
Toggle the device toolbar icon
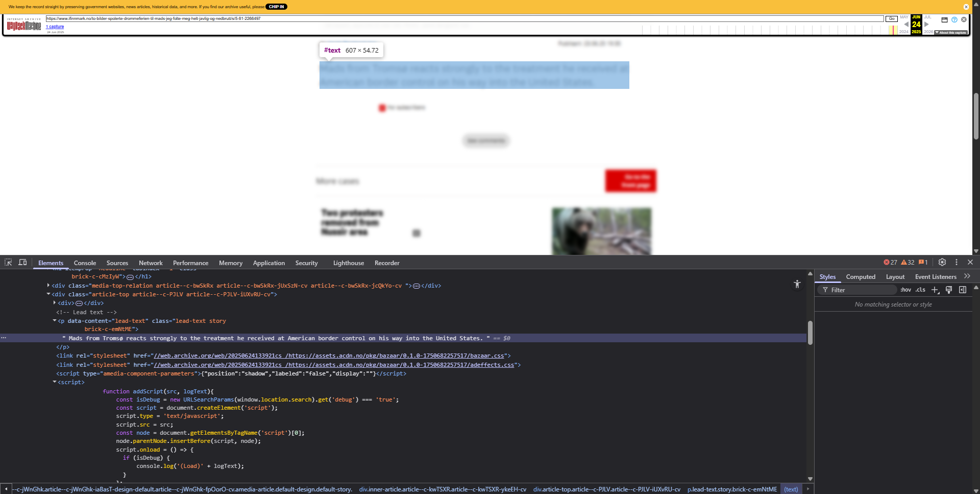click(22, 262)
